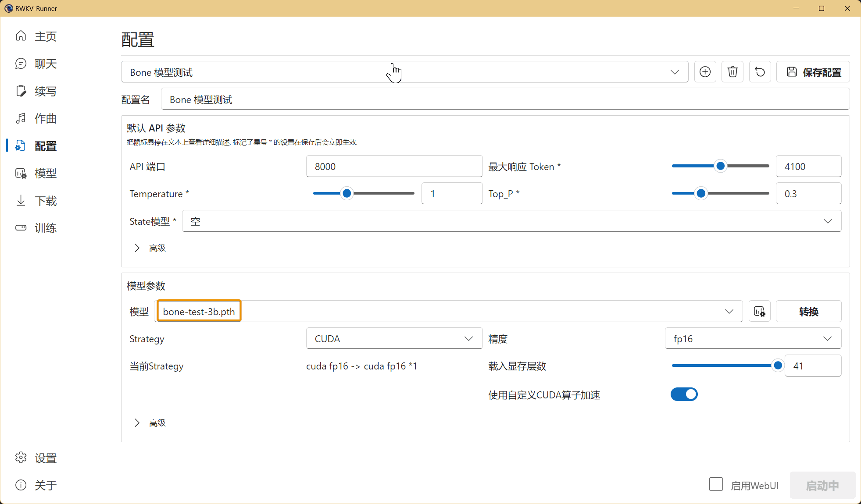Switch to 续写 page

click(46, 91)
